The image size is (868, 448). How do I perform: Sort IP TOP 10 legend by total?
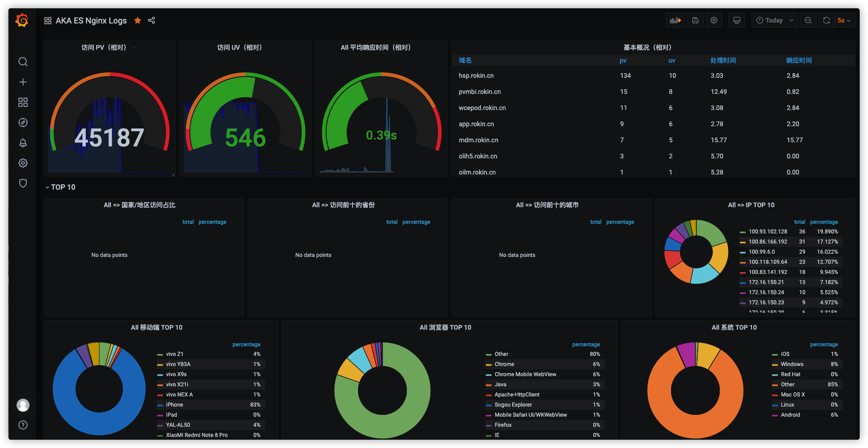tap(799, 222)
